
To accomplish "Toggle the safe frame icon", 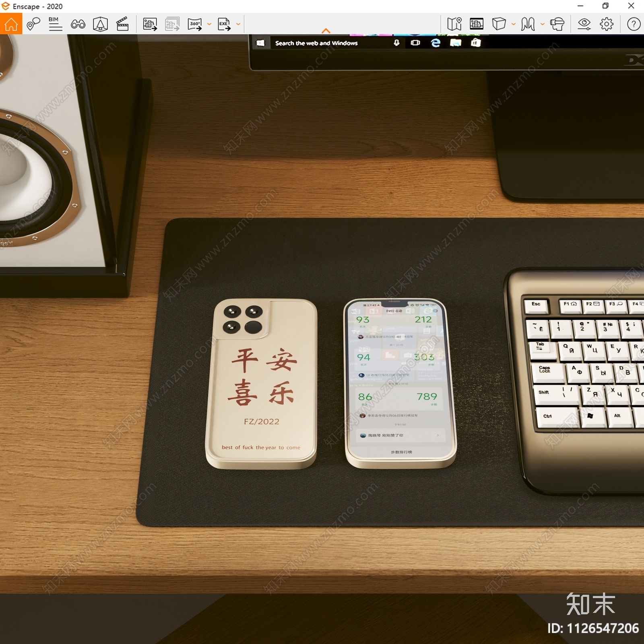I will click(100, 24).
